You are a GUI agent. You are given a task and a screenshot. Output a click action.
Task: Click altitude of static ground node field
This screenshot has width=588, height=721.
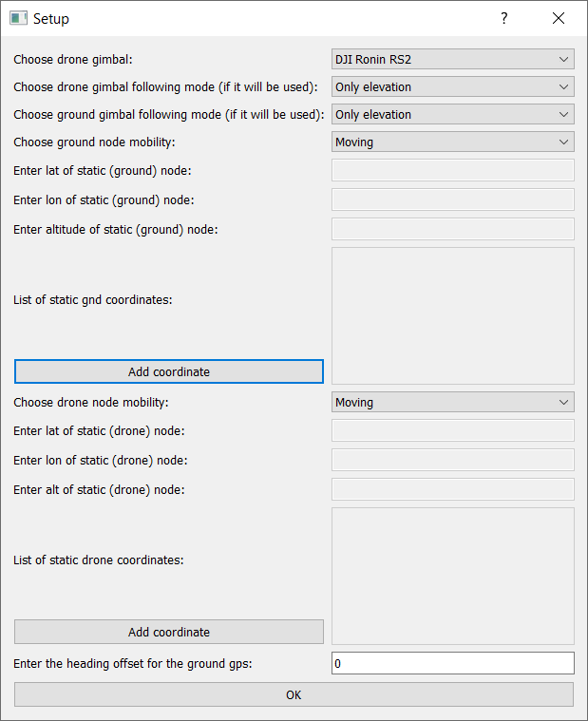click(x=452, y=229)
